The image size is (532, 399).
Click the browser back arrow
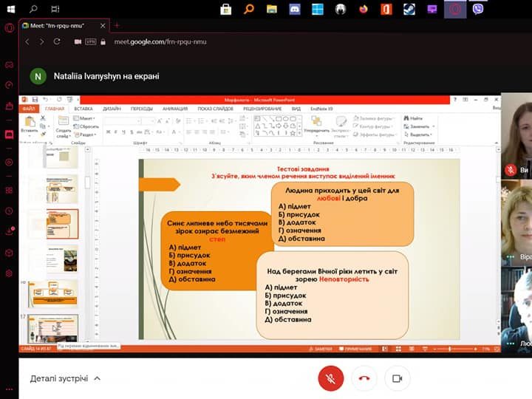coord(27,42)
